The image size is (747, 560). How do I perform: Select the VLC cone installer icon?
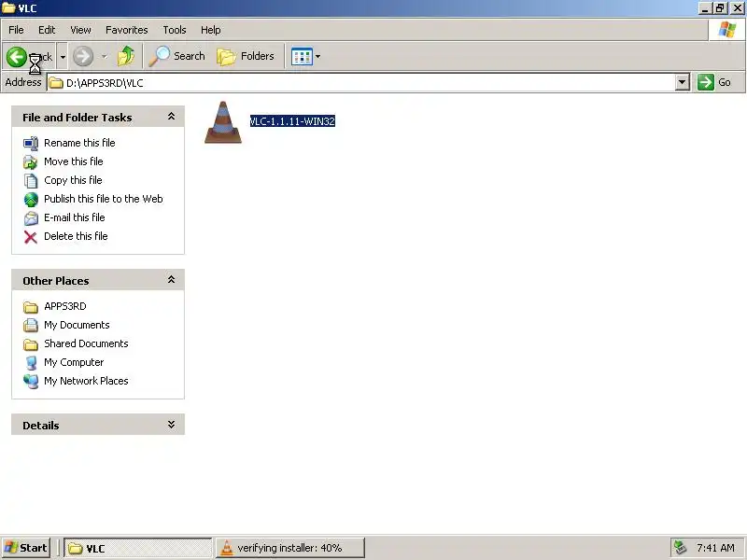(x=223, y=122)
